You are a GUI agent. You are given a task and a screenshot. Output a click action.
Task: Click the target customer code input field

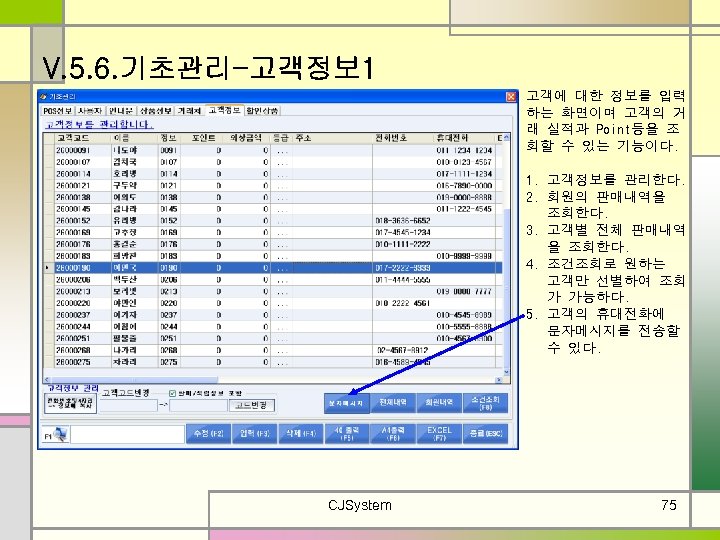(x=198, y=405)
